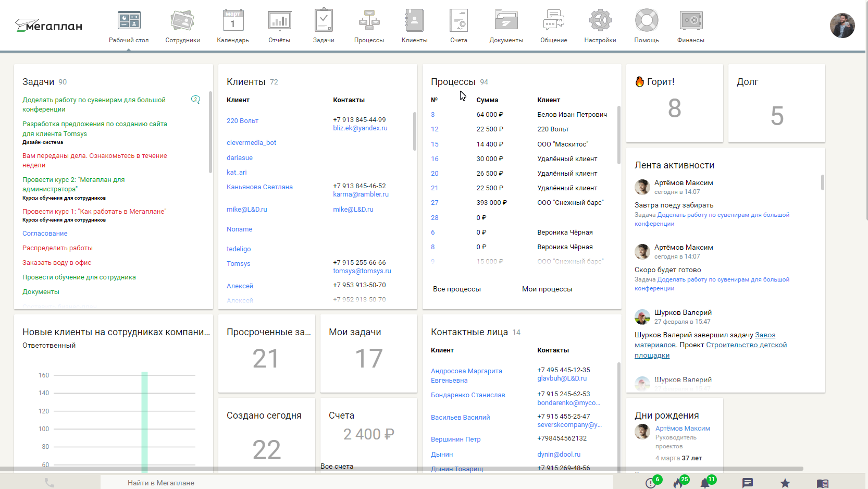The image size is (868, 489).
Task: Open the Отчёты chart icon
Action: coord(279,21)
